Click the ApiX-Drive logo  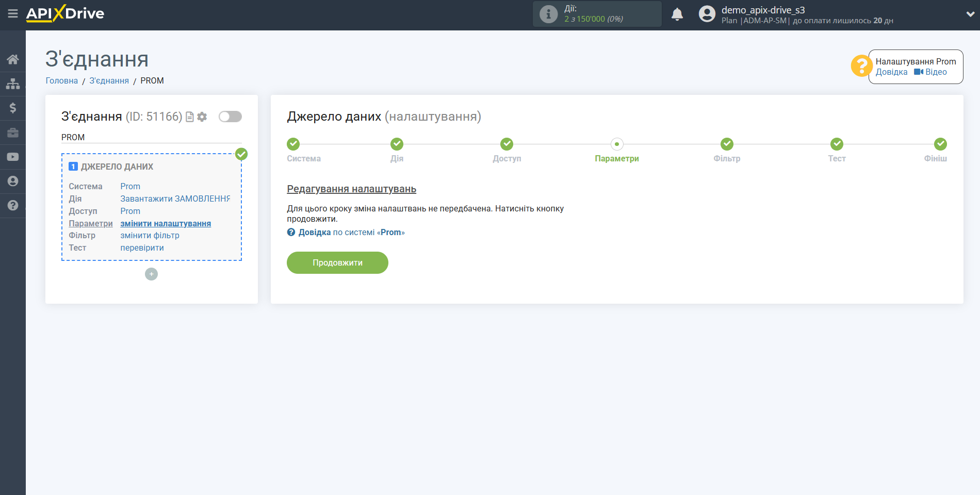65,13
